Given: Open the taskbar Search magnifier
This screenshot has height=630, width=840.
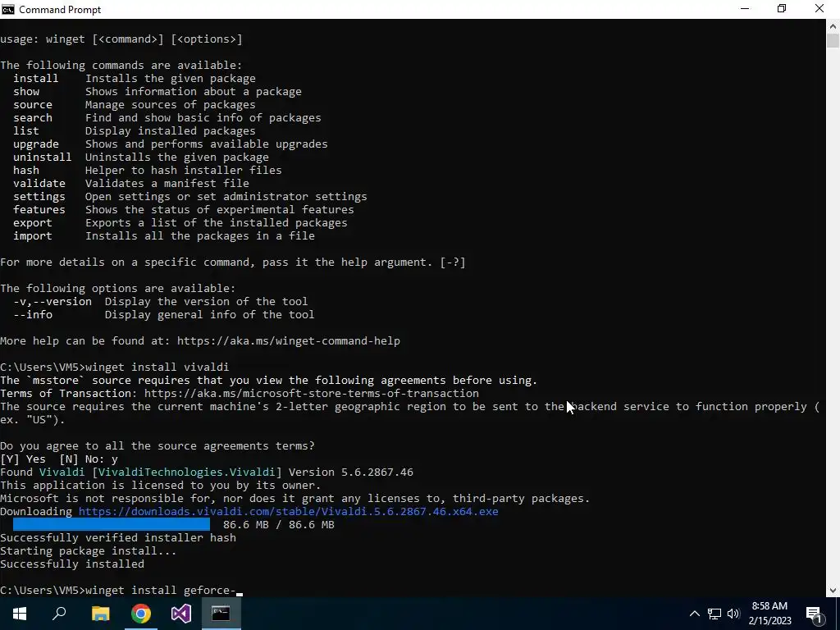Looking at the screenshot, I should click(x=59, y=614).
